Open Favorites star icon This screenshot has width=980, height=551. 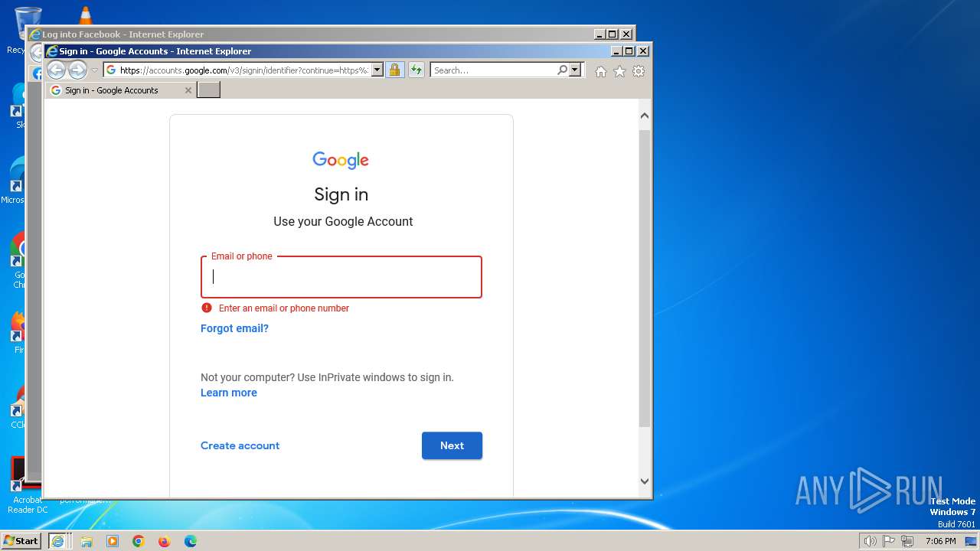pyautogui.click(x=619, y=71)
